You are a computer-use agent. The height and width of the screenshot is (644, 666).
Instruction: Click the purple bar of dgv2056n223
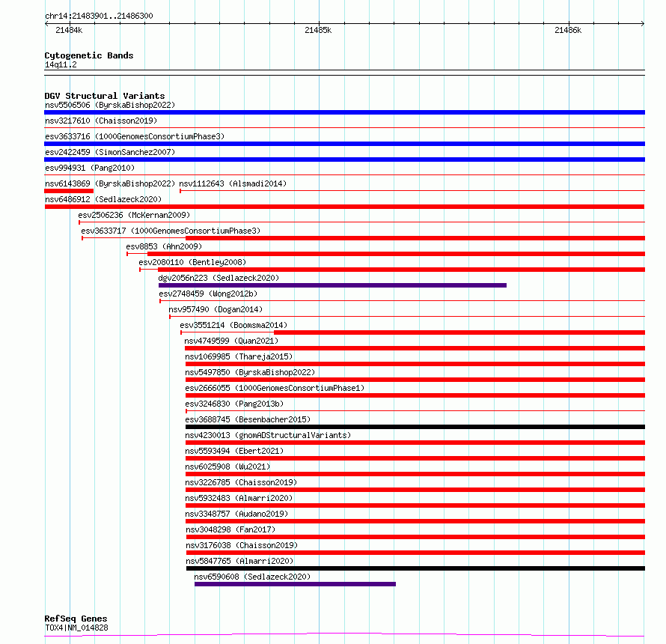point(332,285)
